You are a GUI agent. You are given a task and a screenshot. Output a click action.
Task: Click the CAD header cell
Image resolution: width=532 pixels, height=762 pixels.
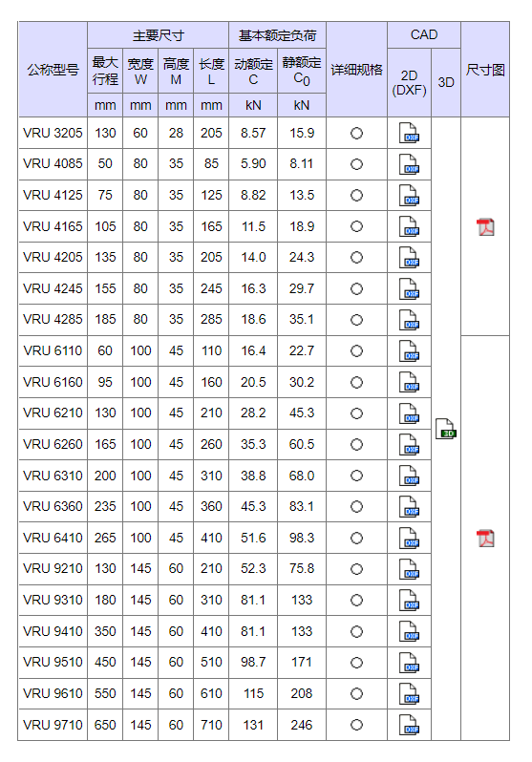tap(424, 35)
